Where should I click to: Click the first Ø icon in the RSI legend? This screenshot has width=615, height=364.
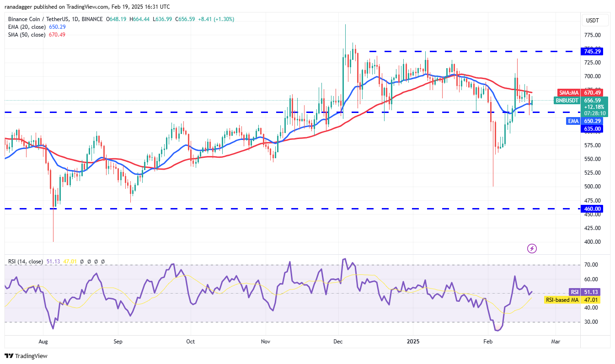point(82,261)
